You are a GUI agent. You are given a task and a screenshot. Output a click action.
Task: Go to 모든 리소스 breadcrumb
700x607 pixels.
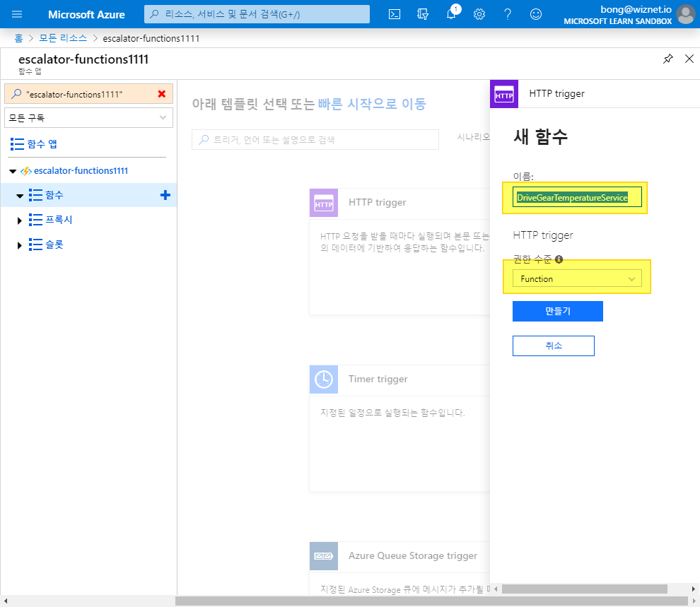63,38
